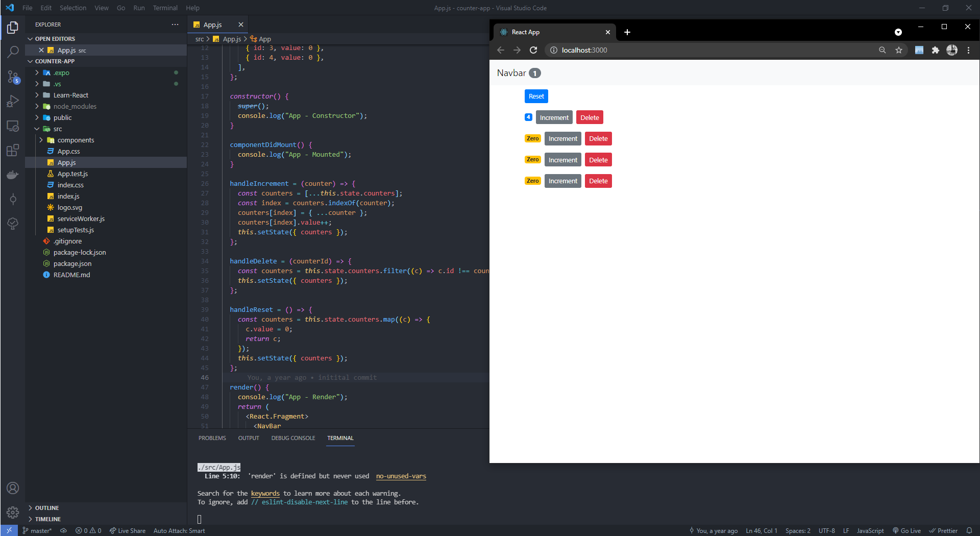This screenshot has height=536, width=980.
Task: Open the Run and Debug view
Action: [13, 101]
